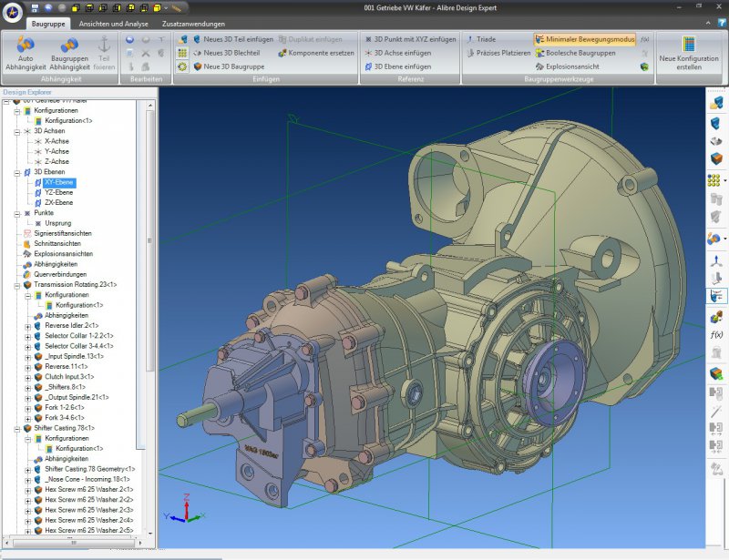Toggle Minimaler Bewegungsmodus
The image size is (729, 560).
tap(585, 39)
